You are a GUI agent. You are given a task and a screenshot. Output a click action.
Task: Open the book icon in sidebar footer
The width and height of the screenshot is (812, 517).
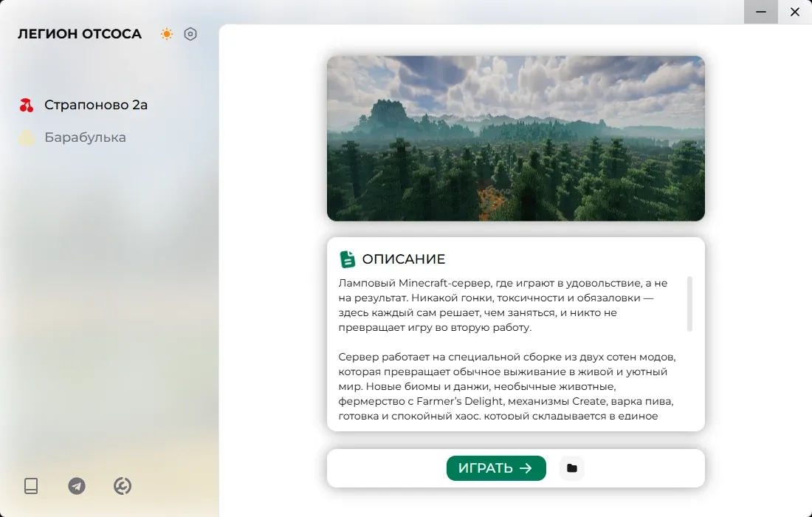coord(31,486)
